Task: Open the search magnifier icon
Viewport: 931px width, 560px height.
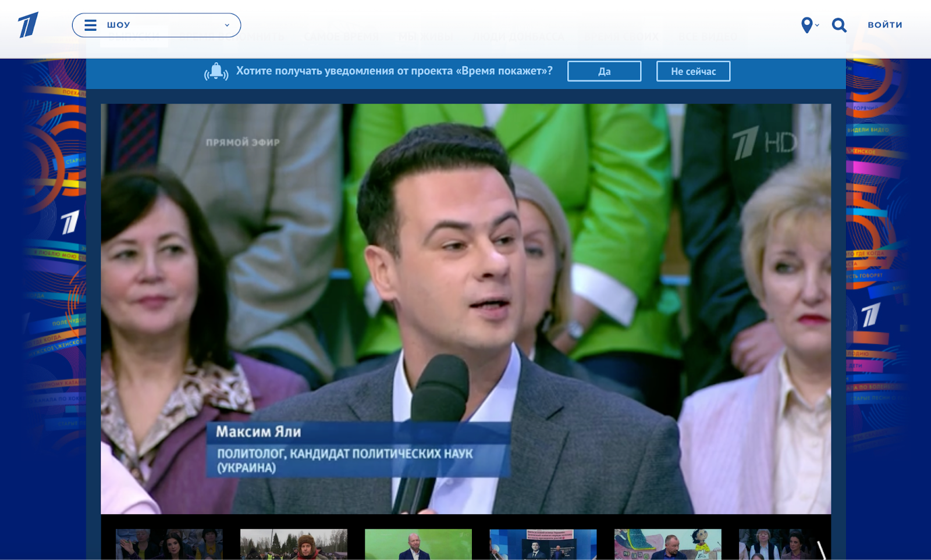Action: [x=839, y=25]
